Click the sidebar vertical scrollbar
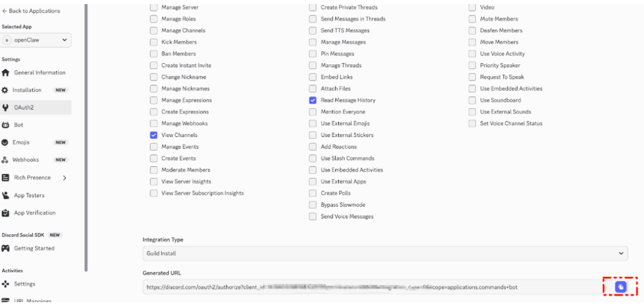Screen dimensions: 644x308 coord(86,138)
